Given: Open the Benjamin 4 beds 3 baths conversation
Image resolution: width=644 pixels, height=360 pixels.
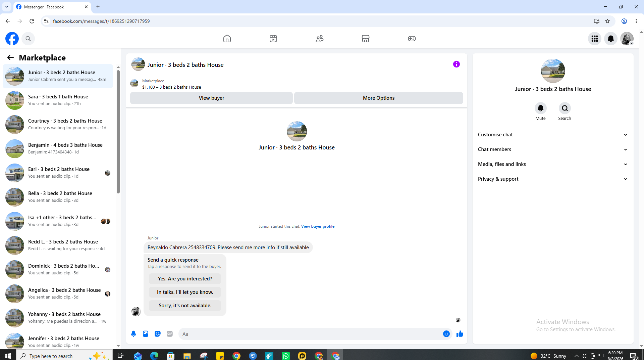Looking at the screenshot, I should pos(58,148).
